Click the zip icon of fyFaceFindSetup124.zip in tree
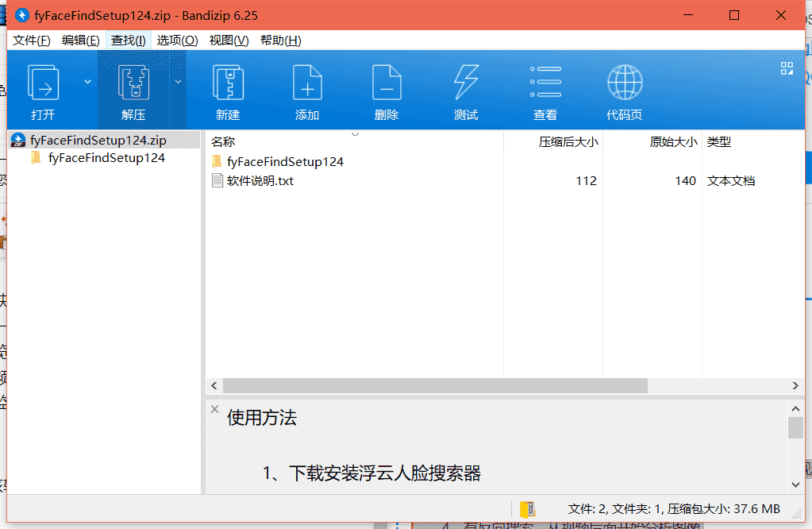Viewport: 812px width, 529px height. (18, 140)
